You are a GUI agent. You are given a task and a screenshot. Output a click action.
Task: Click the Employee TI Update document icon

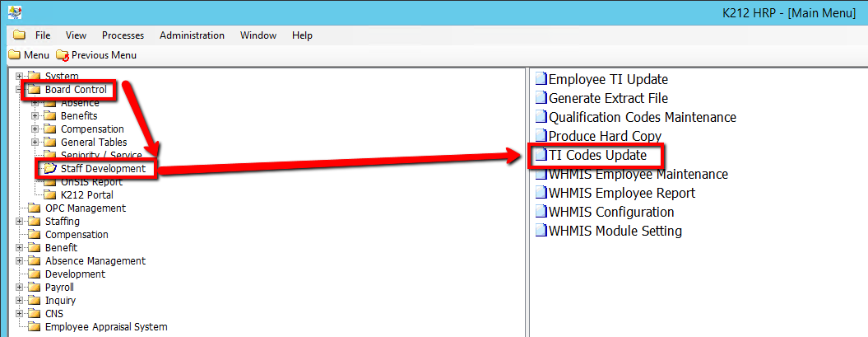541,80
